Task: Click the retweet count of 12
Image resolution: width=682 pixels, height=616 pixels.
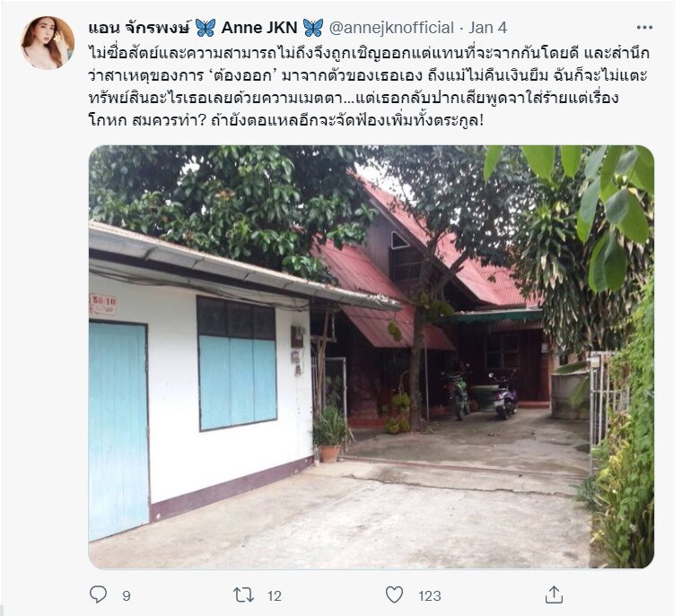Action: point(274,595)
